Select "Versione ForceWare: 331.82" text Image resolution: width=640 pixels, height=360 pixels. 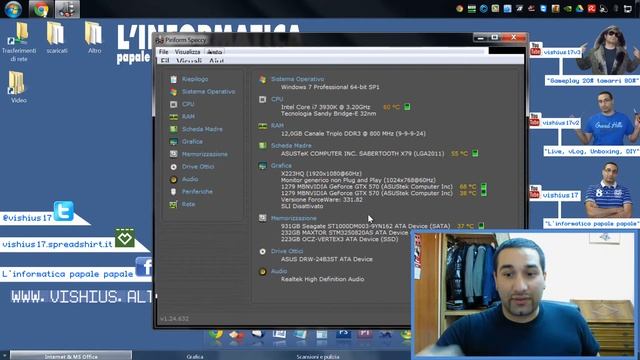tap(322, 200)
